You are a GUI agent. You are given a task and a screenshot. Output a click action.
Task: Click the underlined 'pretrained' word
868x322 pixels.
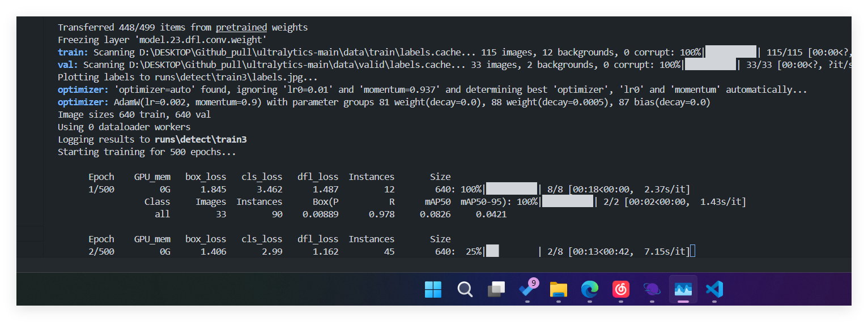(241, 27)
